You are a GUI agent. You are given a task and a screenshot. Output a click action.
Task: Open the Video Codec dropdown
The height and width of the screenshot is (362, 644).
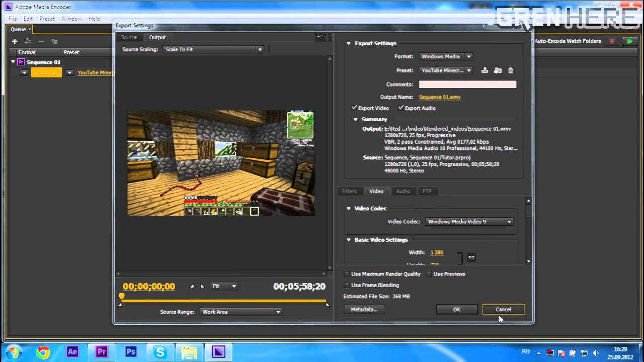click(x=469, y=221)
